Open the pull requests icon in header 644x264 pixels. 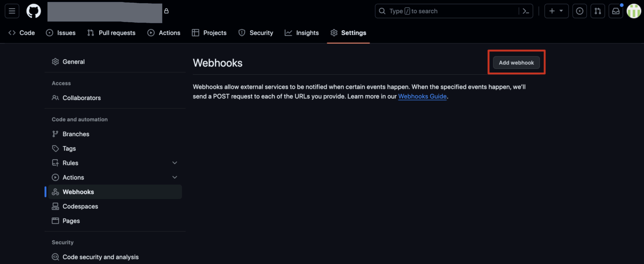(x=597, y=11)
